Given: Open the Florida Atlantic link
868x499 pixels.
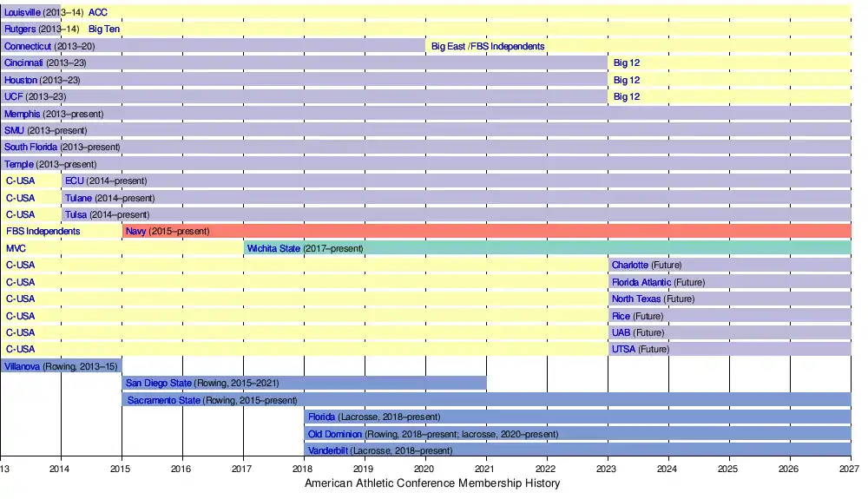Looking at the screenshot, I should click(x=641, y=282).
